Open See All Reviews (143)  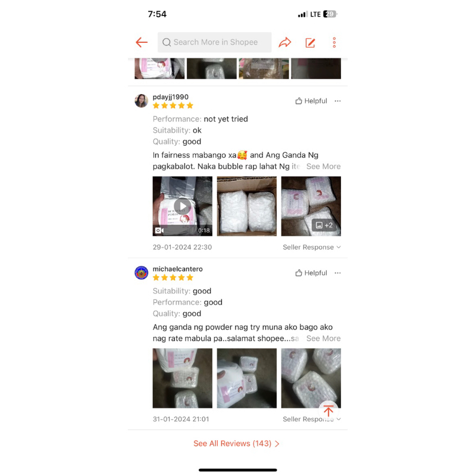click(236, 443)
